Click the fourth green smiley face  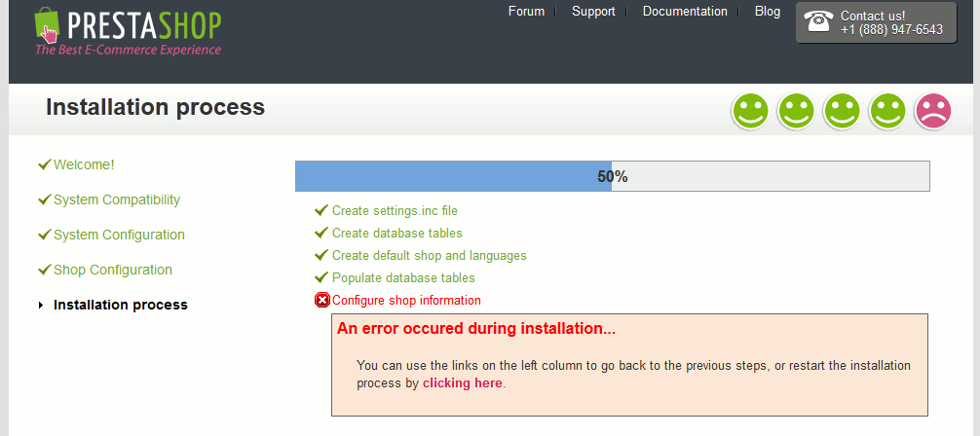887,111
